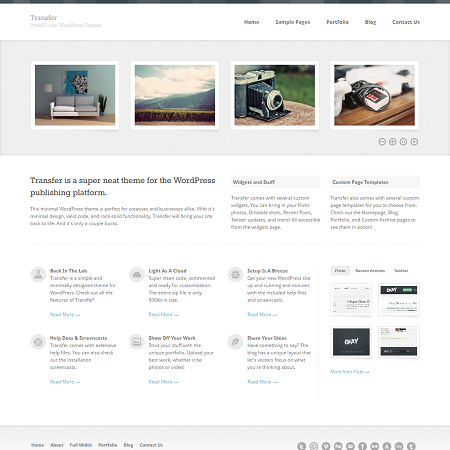
Task: Open Blog in the top navigation
Action: [x=370, y=22]
